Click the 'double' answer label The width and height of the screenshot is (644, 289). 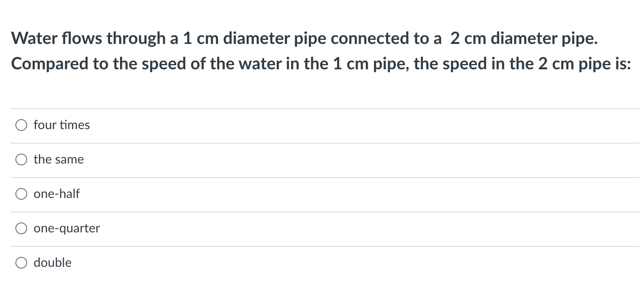click(x=53, y=262)
